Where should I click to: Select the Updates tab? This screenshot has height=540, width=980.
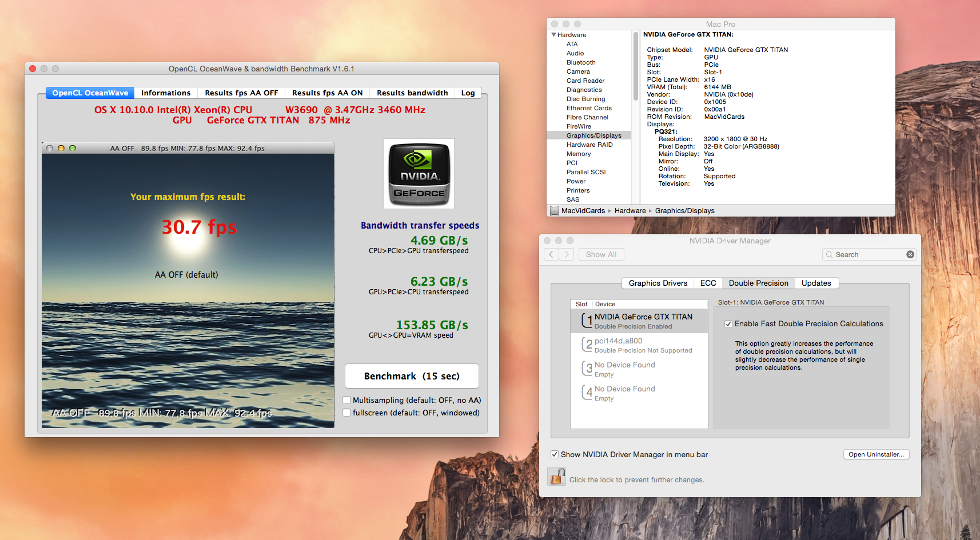point(816,283)
